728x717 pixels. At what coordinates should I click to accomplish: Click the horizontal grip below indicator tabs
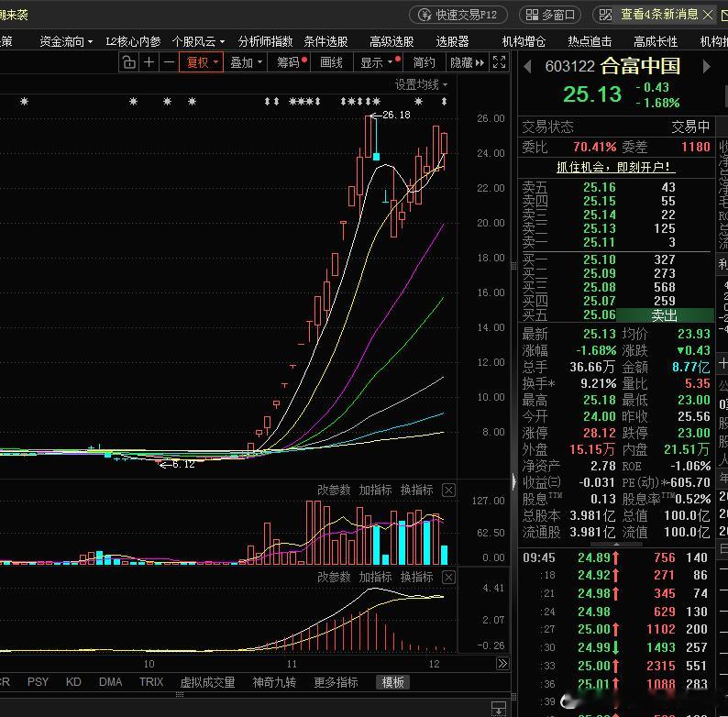[x=180, y=695]
